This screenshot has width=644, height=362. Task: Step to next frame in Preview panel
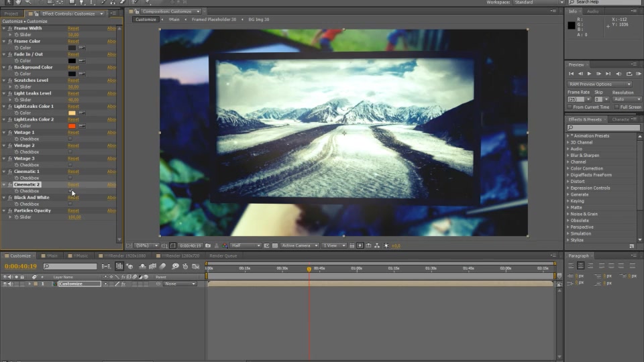pyautogui.click(x=599, y=74)
